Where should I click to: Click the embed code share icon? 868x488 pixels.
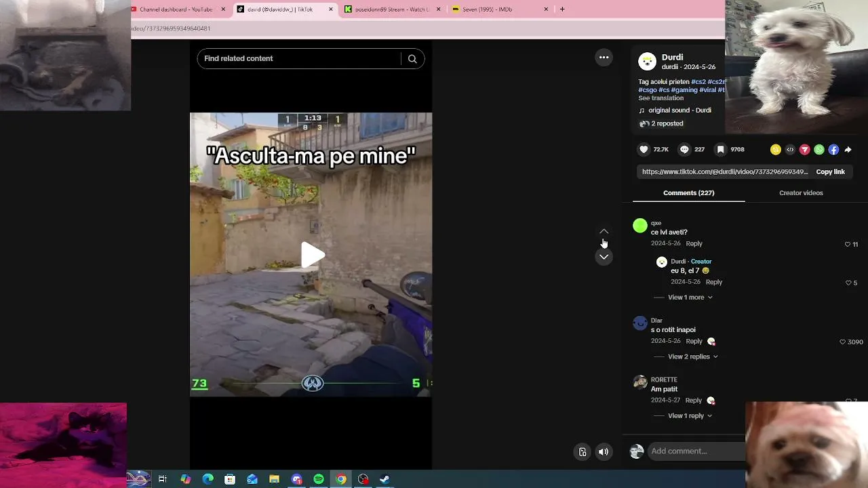(x=790, y=150)
